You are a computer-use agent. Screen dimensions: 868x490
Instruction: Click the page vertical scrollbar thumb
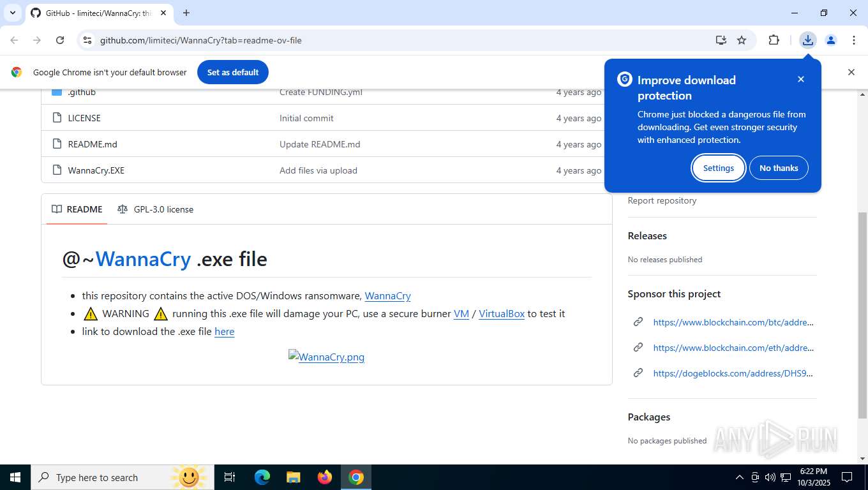pos(862,315)
